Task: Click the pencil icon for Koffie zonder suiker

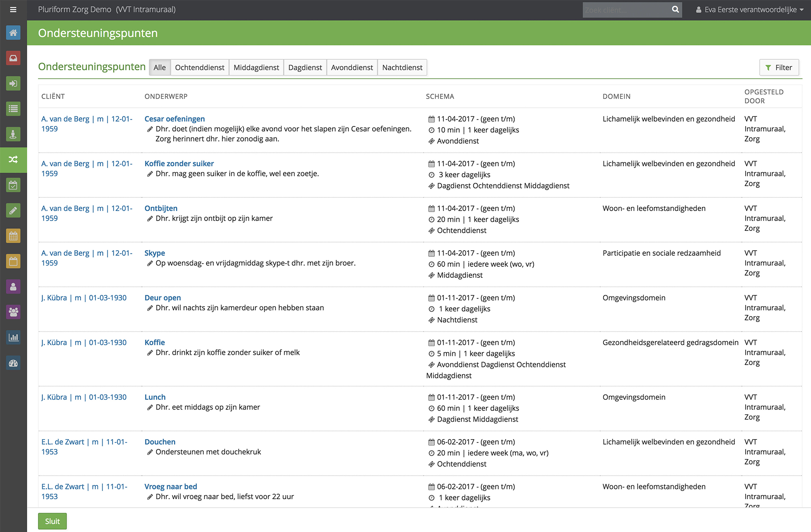Action: click(150, 174)
